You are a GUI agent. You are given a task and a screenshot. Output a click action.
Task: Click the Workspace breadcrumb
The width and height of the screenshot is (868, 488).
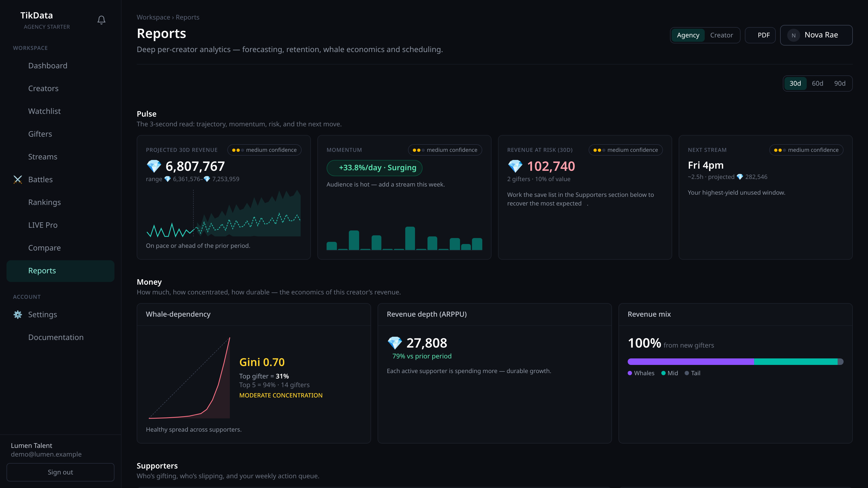(x=153, y=17)
